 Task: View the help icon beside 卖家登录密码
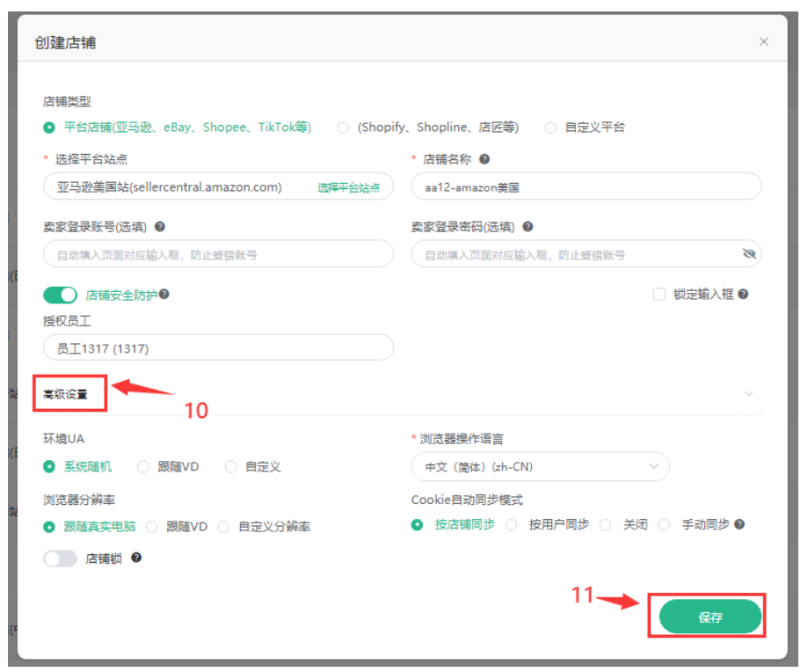pyautogui.click(x=528, y=227)
